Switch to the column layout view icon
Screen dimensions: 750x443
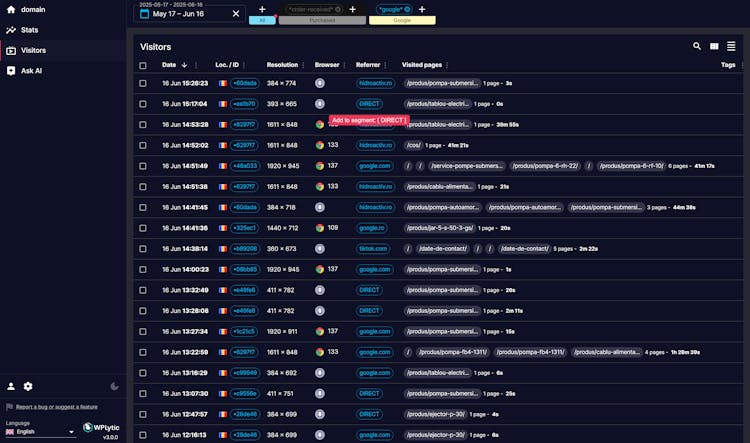pyautogui.click(x=714, y=46)
